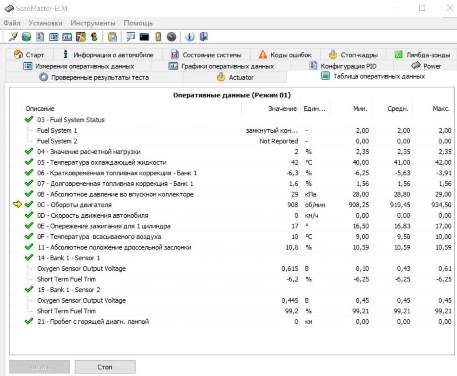Toggle checkmark for 0D Скорость движения автомобиля
Image resolution: width=457 pixels, height=376 pixels.
tap(29, 215)
